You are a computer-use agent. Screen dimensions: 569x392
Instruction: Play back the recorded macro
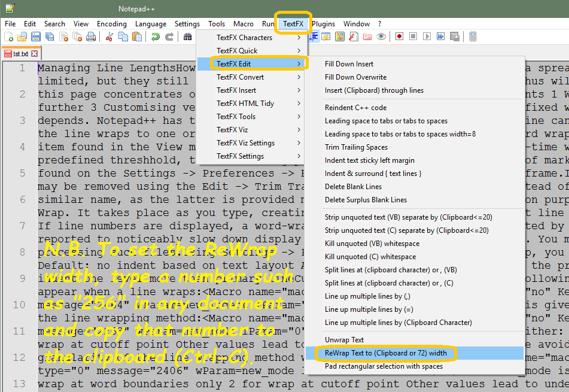(427, 37)
